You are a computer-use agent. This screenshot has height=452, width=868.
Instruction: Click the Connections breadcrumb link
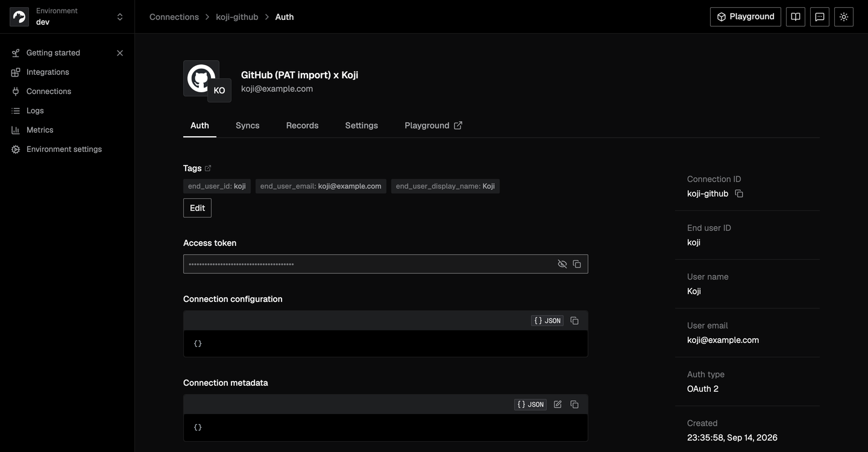pyautogui.click(x=174, y=17)
